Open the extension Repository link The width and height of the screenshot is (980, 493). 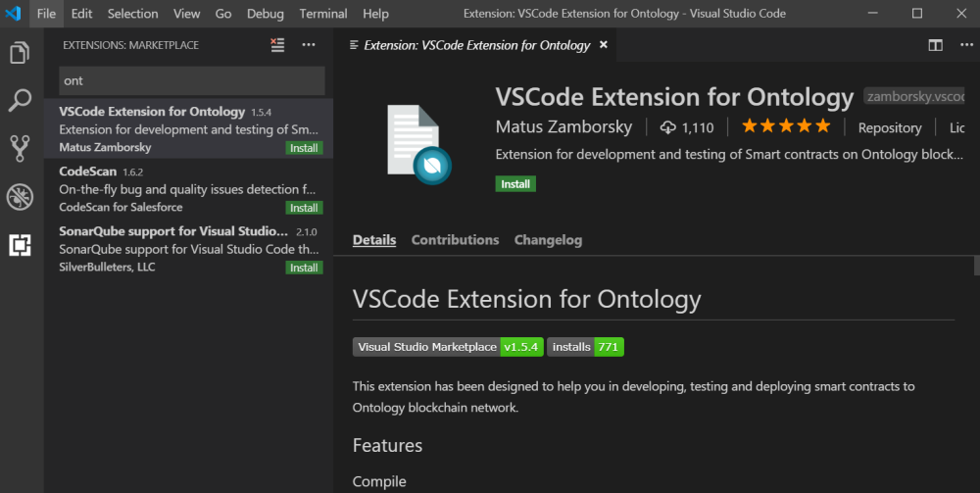click(889, 127)
